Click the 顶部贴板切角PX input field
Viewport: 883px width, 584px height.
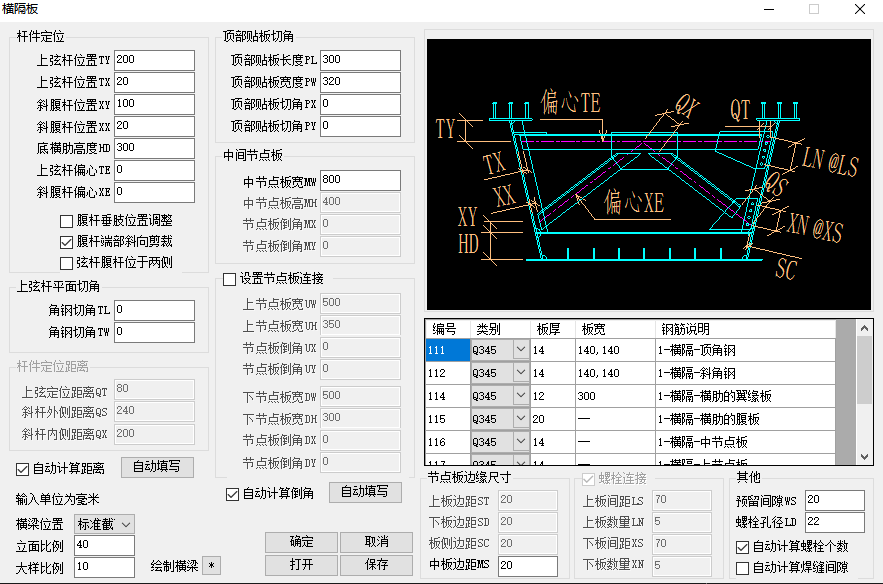[x=360, y=104]
